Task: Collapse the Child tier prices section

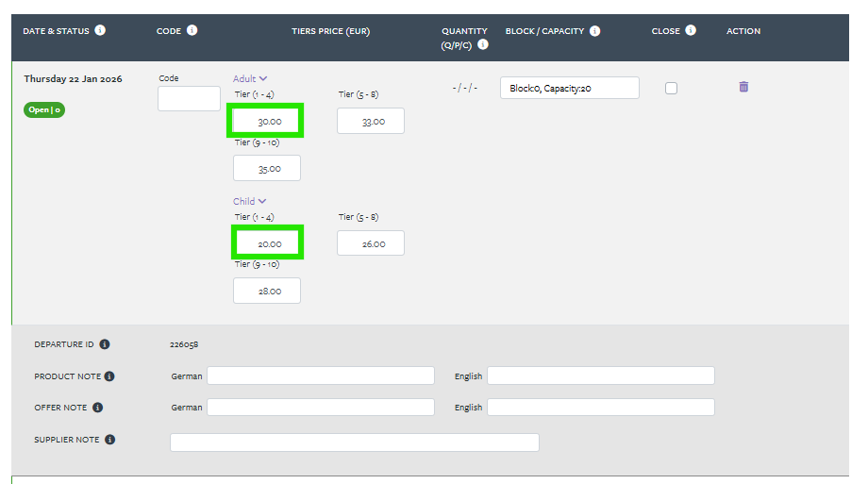Action: (x=249, y=201)
